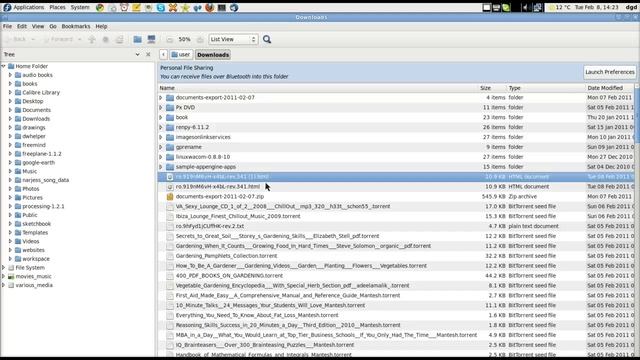Image resolution: width=640 pixels, height=360 pixels.
Task: Click the network connections tray icon
Action: tap(537, 7)
